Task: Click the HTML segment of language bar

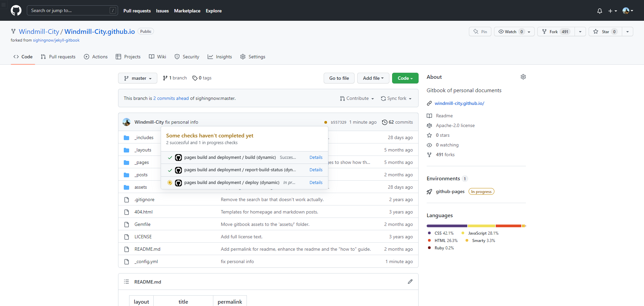Action: click(x=508, y=226)
